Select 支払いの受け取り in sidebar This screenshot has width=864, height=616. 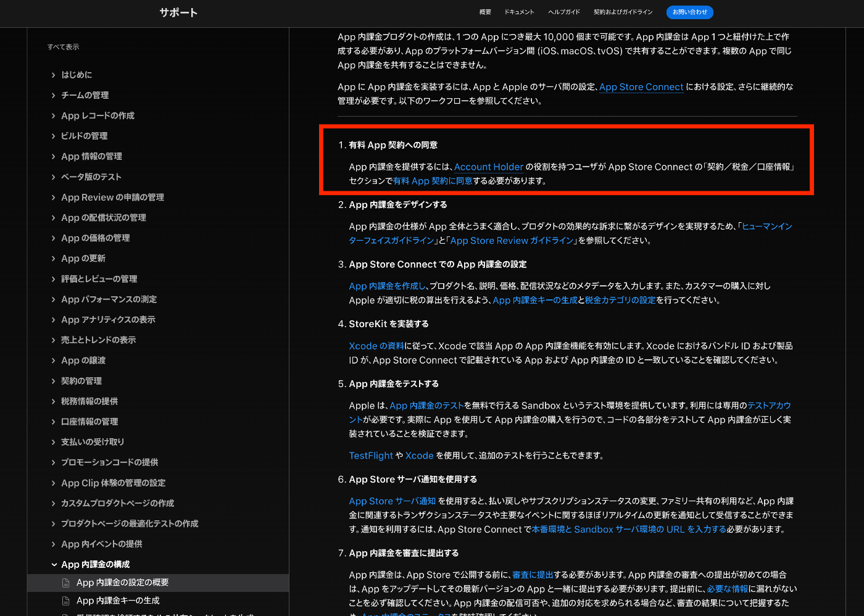[x=93, y=443]
